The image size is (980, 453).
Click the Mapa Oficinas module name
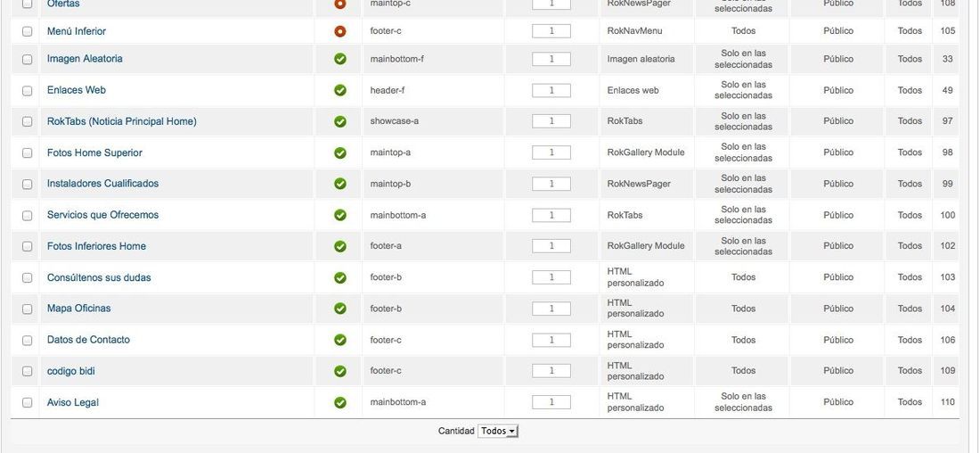[x=78, y=309]
